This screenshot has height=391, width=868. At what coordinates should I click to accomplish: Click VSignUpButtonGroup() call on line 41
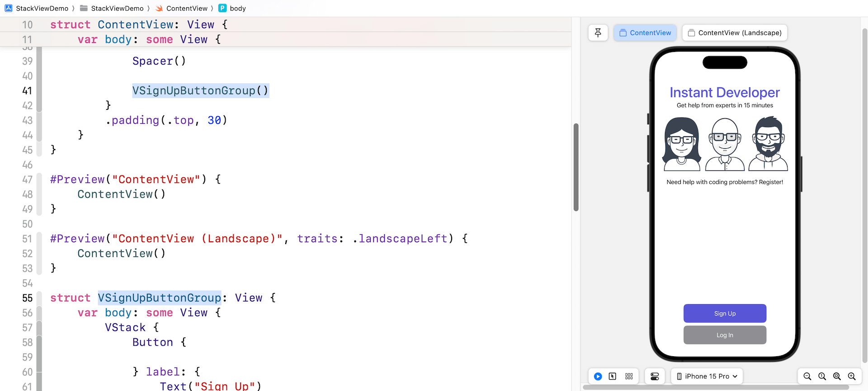(x=200, y=90)
